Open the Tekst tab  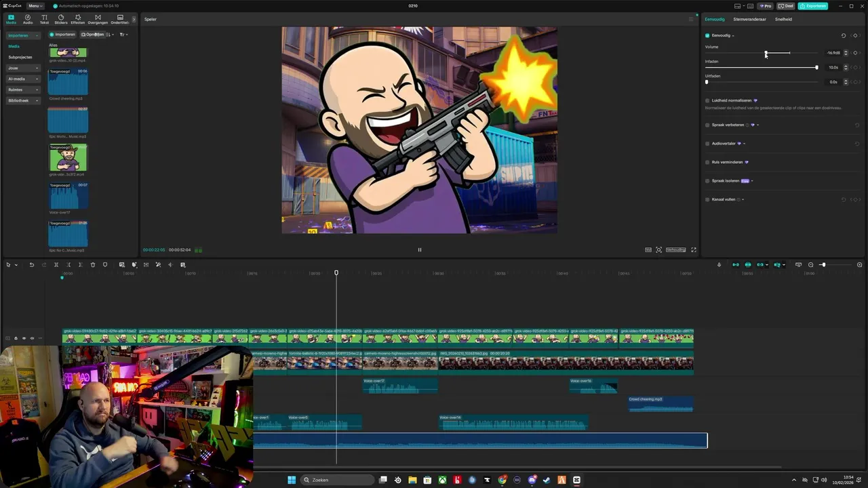[44, 19]
